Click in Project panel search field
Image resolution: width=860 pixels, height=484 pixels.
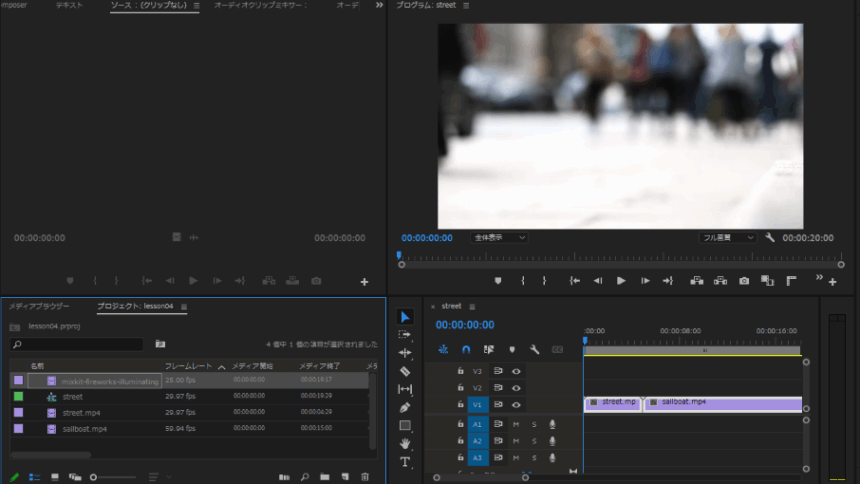[x=77, y=345]
